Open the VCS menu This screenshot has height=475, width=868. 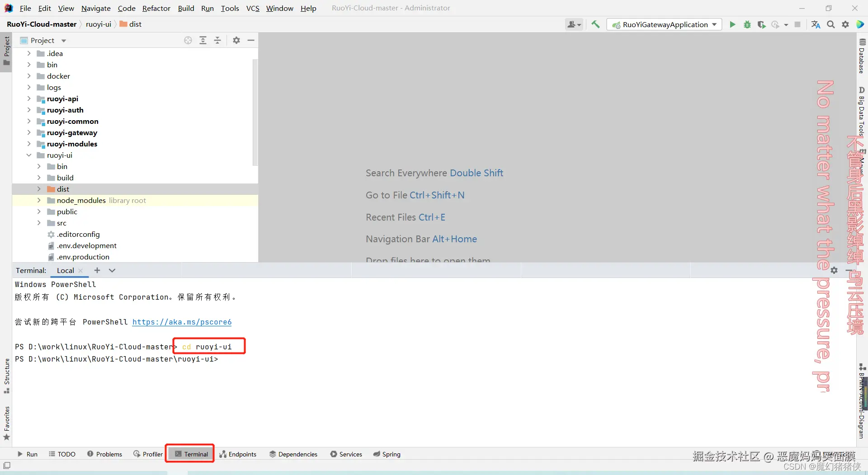[x=253, y=8]
